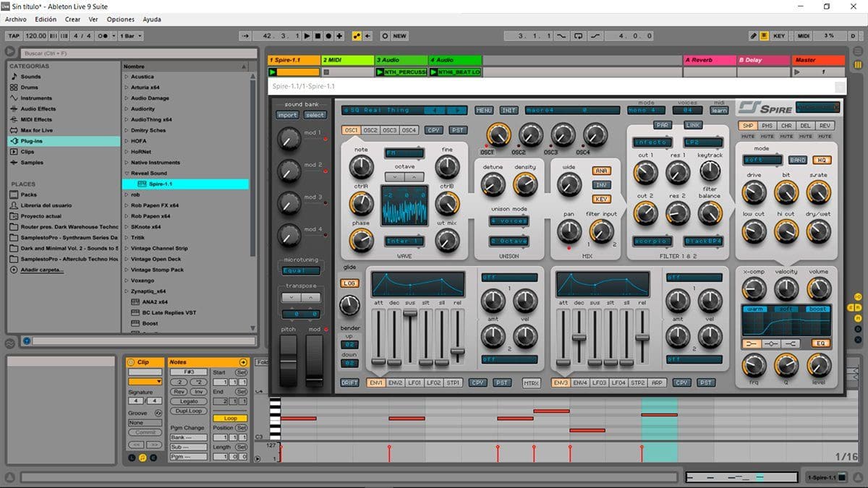Click the Re-enable Automation arrow
The height and width of the screenshot is (488, 868).
coord(367,35)
